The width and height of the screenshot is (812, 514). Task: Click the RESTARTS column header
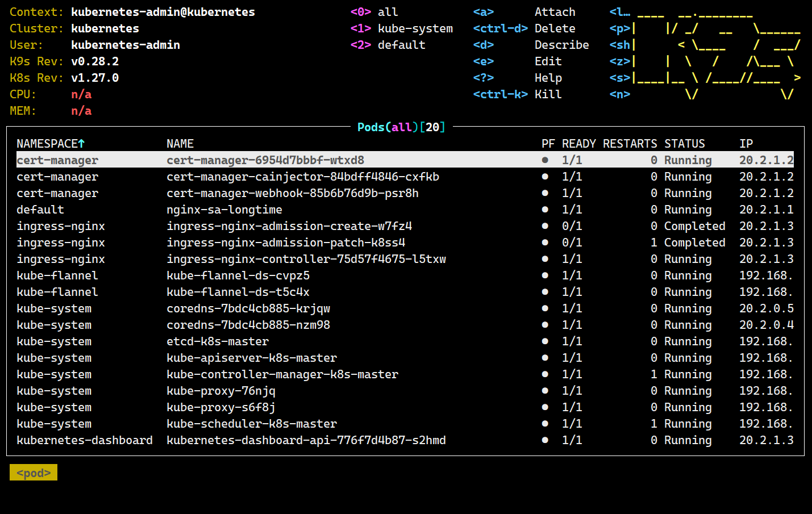[x=630, y=144]
